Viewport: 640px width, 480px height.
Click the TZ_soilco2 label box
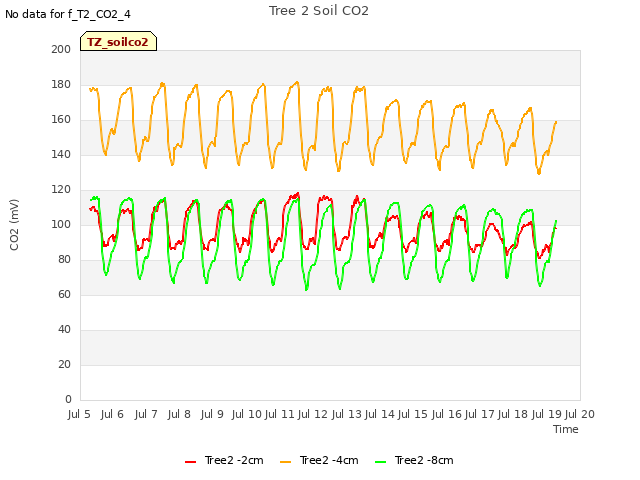(118, 41)
